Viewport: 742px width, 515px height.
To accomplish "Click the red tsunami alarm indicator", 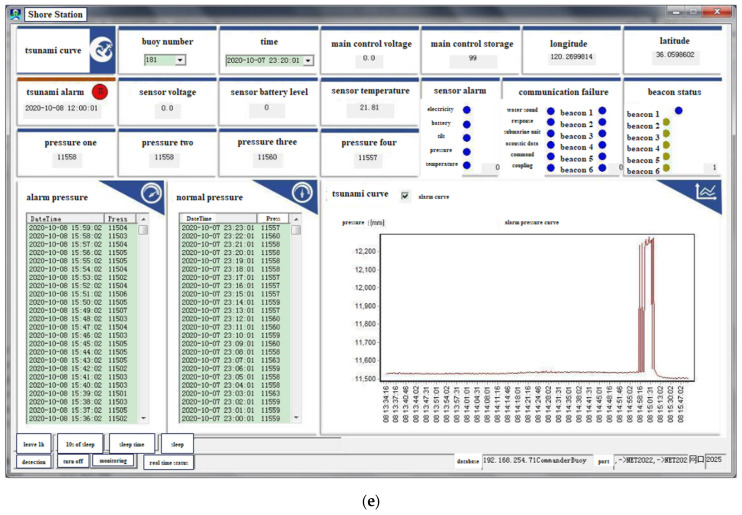I will 101,92.
